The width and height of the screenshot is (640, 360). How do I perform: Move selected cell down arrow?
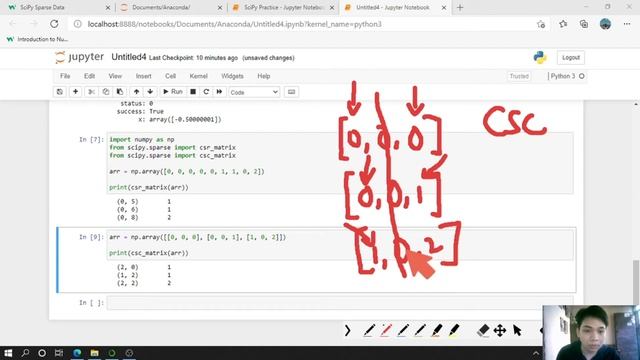coord(150,92)
